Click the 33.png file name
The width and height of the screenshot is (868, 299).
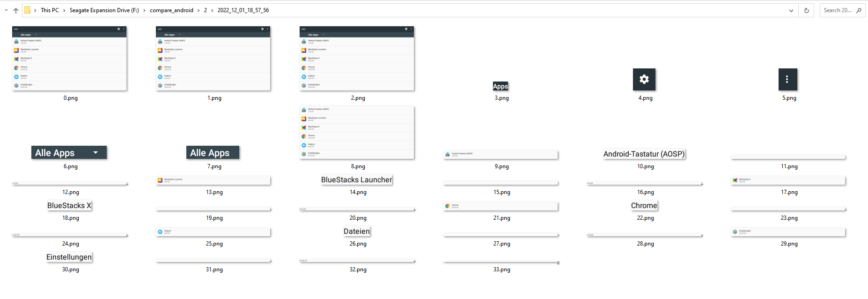click(x=502, y=269)
